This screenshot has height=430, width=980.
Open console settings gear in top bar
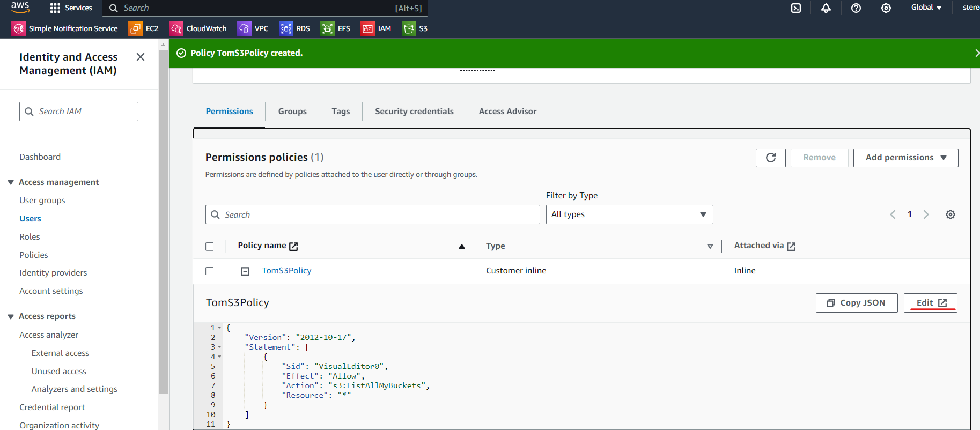click(886, 8)
